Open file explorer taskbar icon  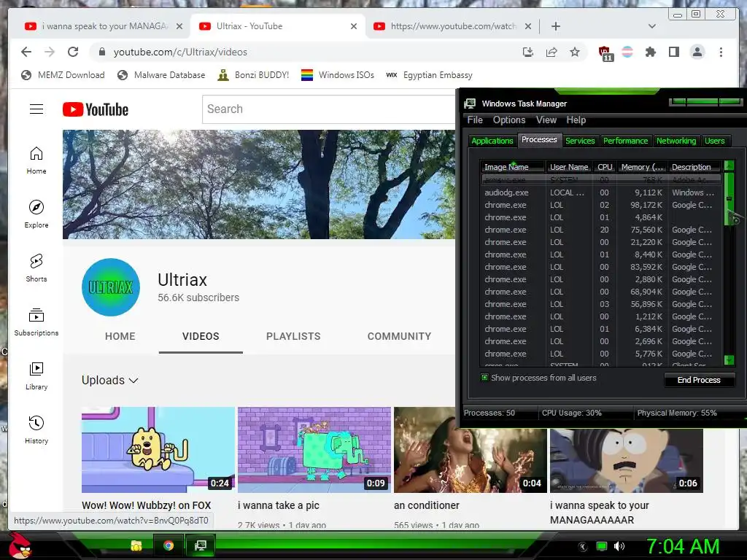coord(136,545)
